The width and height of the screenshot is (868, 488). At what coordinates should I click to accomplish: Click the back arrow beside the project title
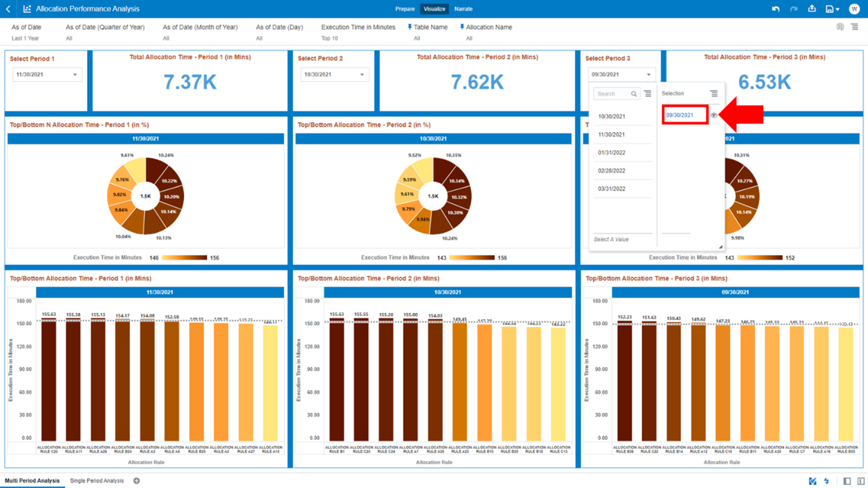7,9
